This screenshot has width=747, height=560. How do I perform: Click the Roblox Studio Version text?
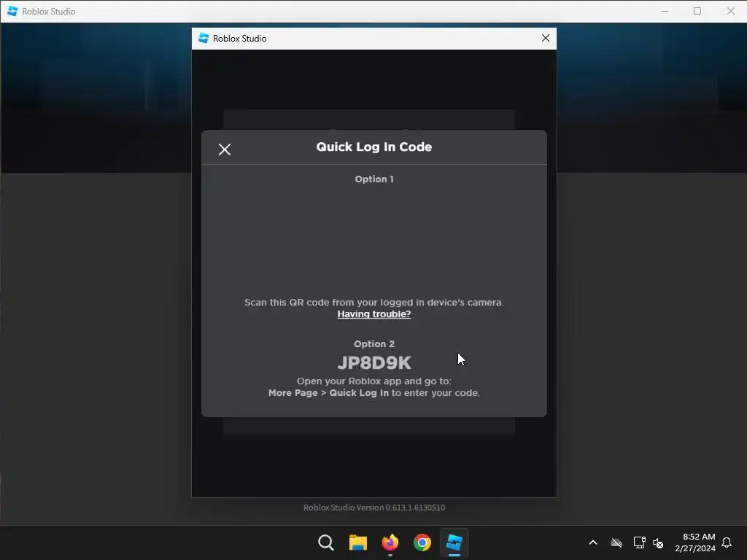pyautogui.click(x=374, y=507)
